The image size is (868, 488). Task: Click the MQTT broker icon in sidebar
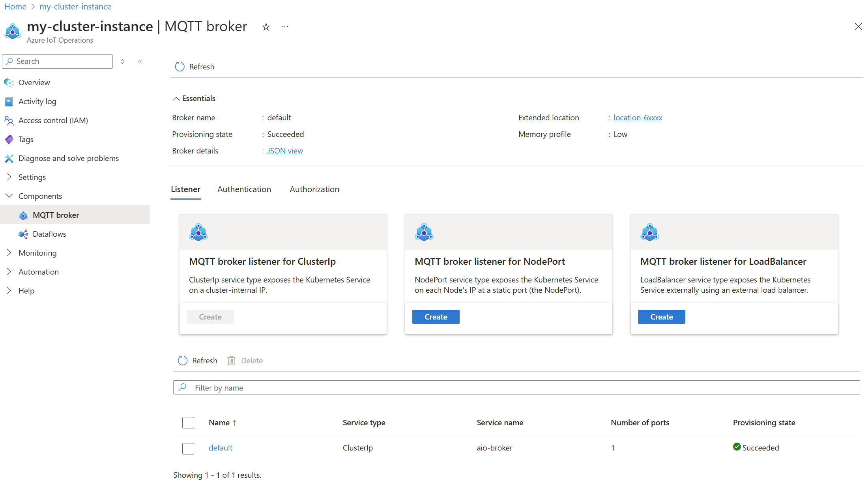24,215
